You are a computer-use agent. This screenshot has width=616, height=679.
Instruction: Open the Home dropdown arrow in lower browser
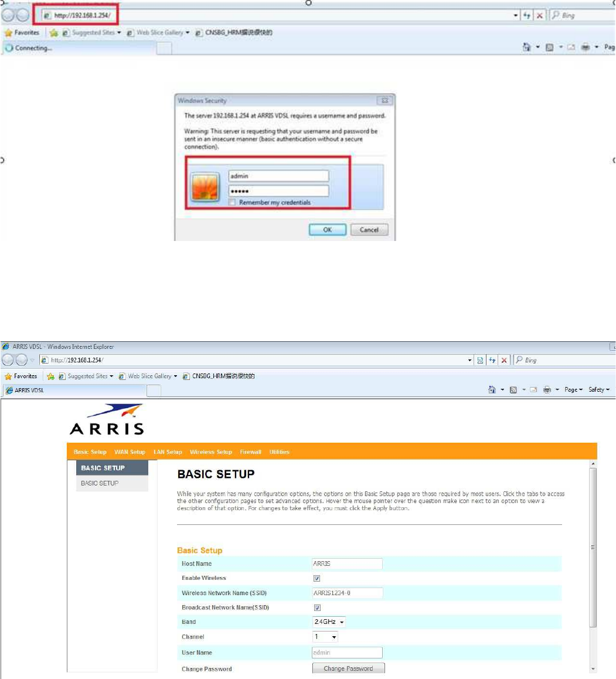502,390
